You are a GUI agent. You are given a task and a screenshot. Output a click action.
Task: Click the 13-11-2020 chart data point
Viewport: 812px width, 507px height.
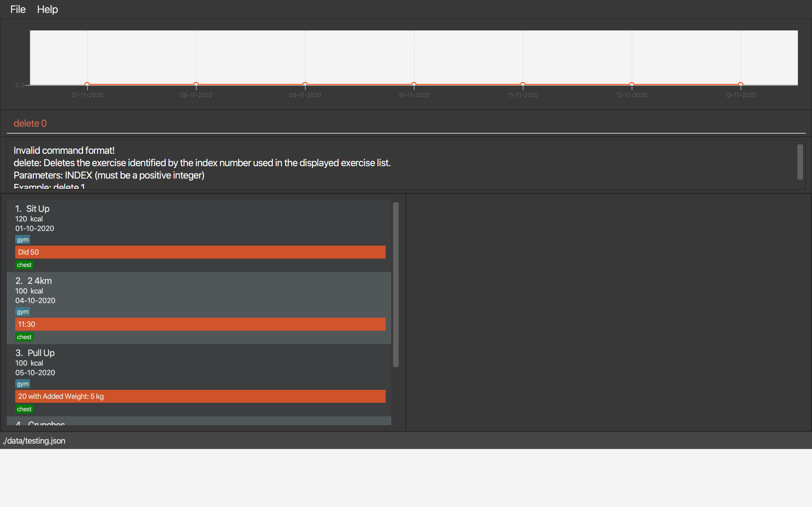741,84
